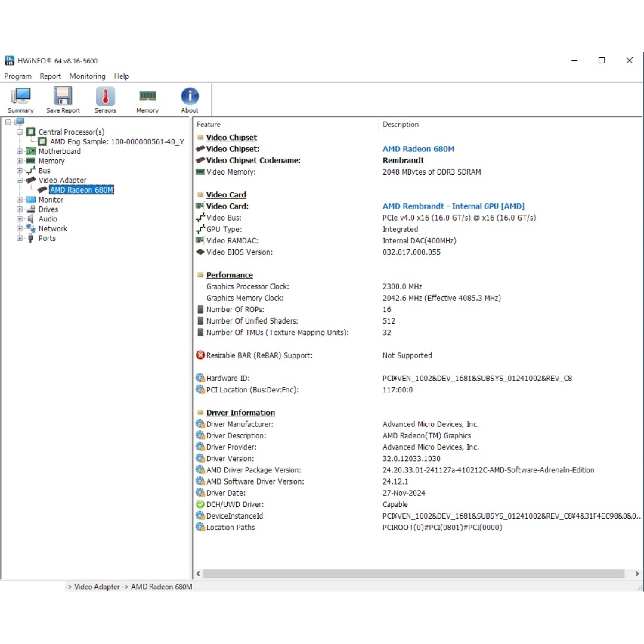Click the Audio speaker tree icon
Screen dimensions: 644x644
point(30,219)
